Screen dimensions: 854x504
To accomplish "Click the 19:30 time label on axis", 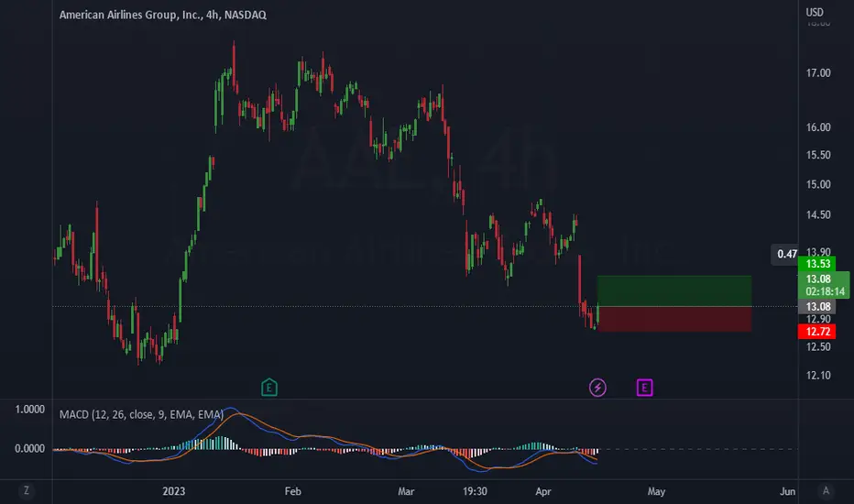I will pos(475,491).
